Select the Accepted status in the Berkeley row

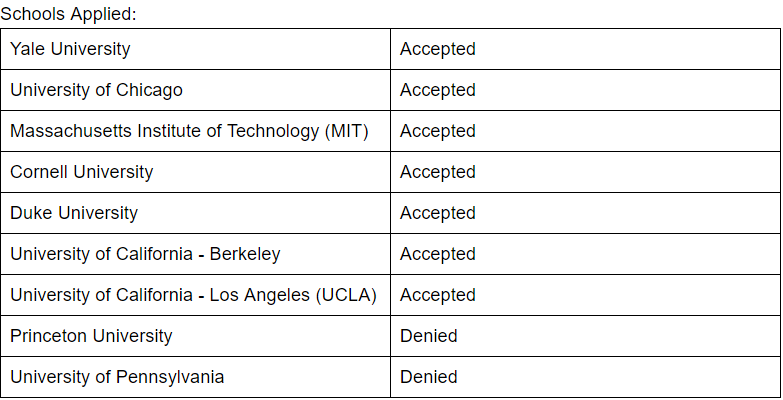click(438, 254)
